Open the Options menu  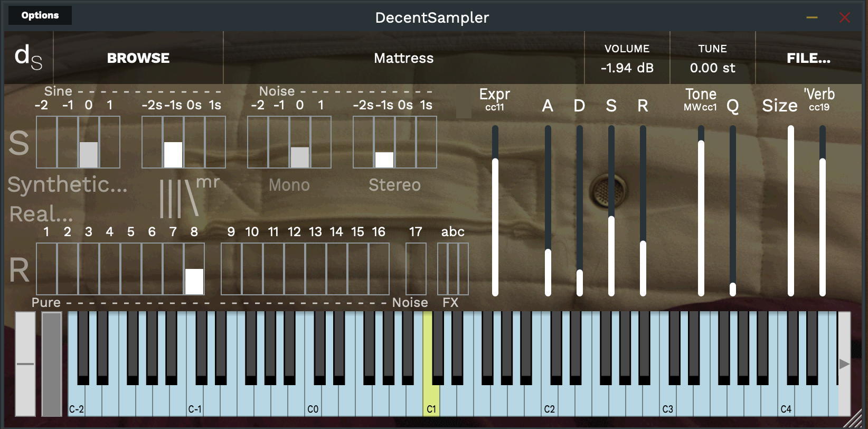tap(40, 15)
